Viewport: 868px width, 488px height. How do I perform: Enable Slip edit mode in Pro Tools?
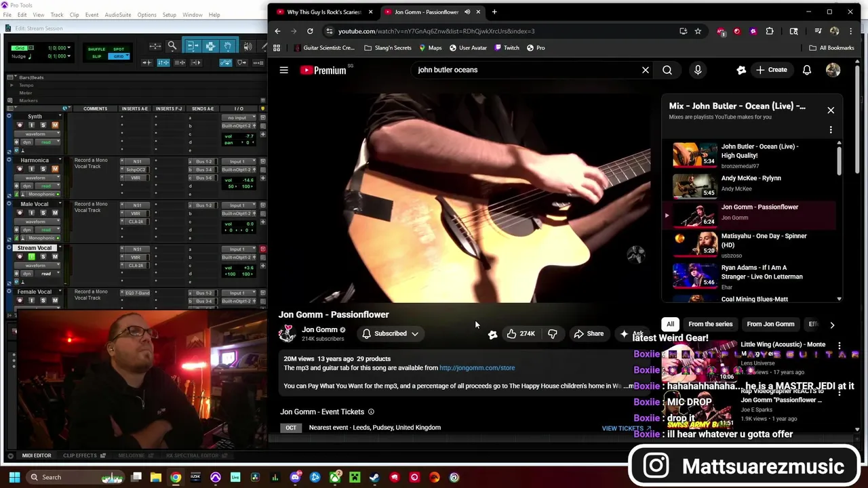(x=96, y=56)
